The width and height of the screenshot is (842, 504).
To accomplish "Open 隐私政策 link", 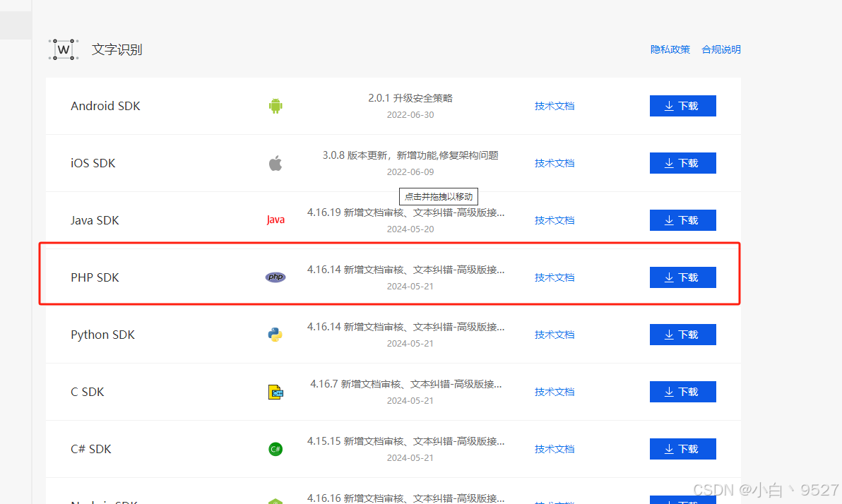I will pos(670,49).
